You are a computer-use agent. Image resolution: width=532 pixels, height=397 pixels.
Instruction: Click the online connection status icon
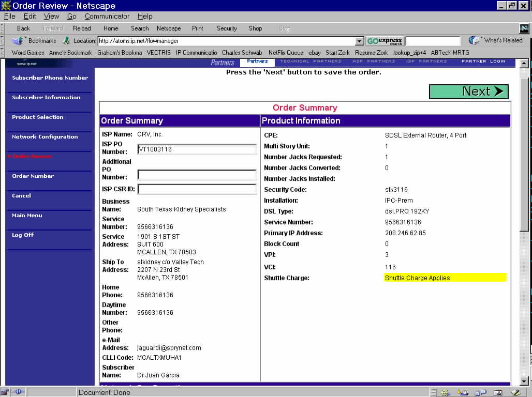pyautogui.click(x=18, y=392)
